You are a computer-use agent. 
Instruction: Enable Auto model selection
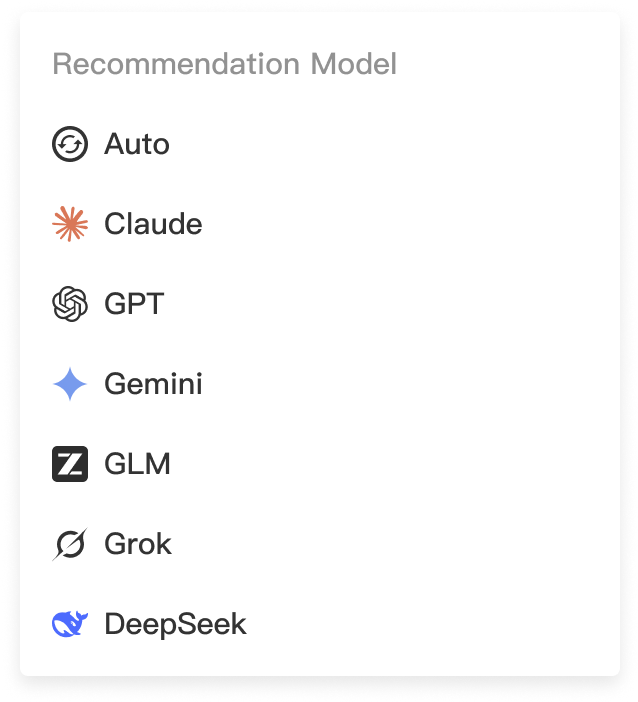[x=137, y=144]
